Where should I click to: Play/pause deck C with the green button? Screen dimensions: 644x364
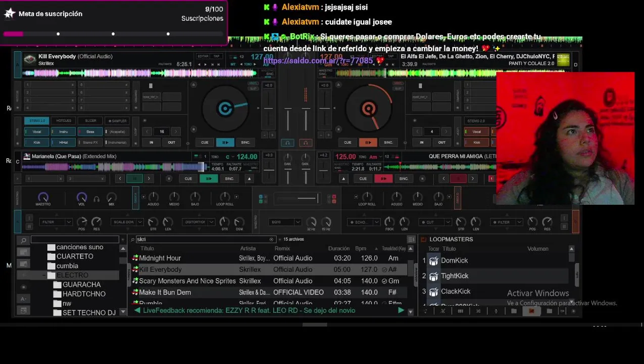(209, 178)
